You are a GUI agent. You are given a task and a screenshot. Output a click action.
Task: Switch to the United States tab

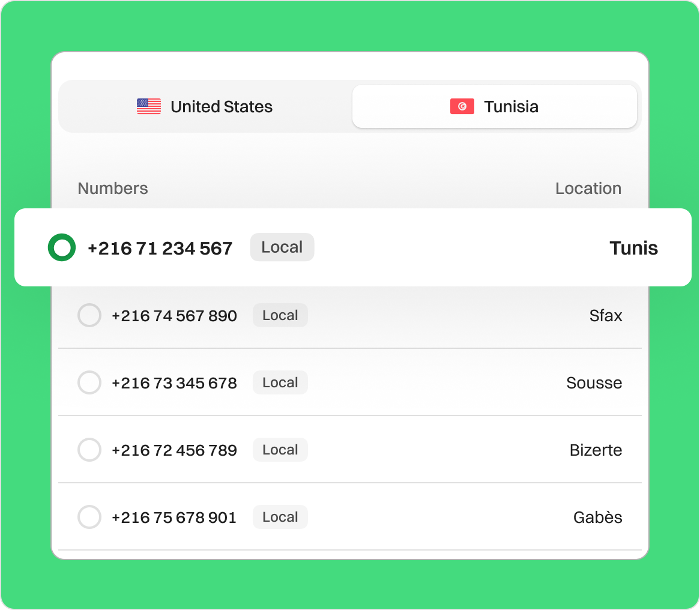(x=205, y=107)
